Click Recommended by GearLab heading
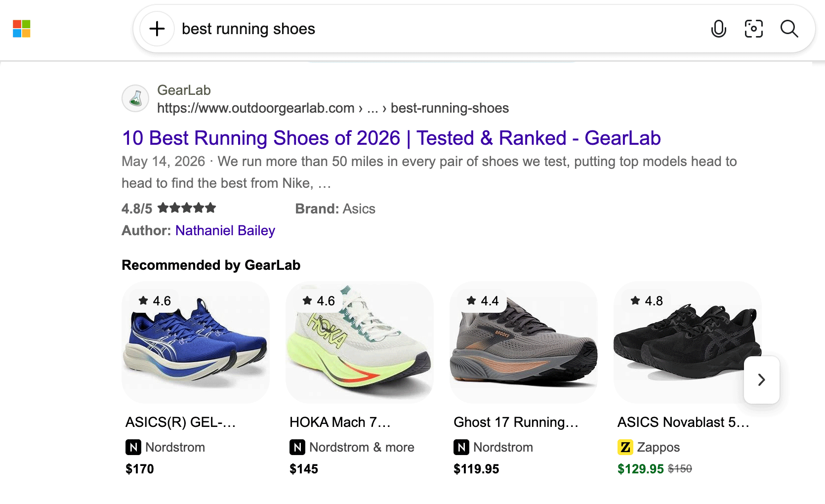Screen dimensions: 825x504 (x=211, y=265)
